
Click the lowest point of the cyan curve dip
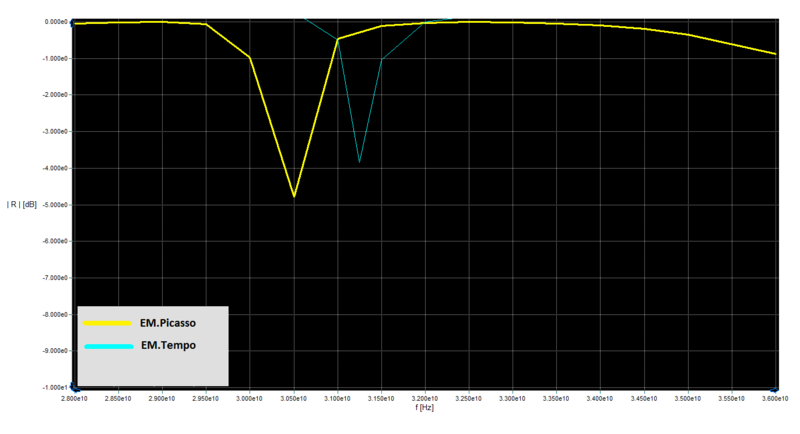pyautogui.click(x=359, y=162)
